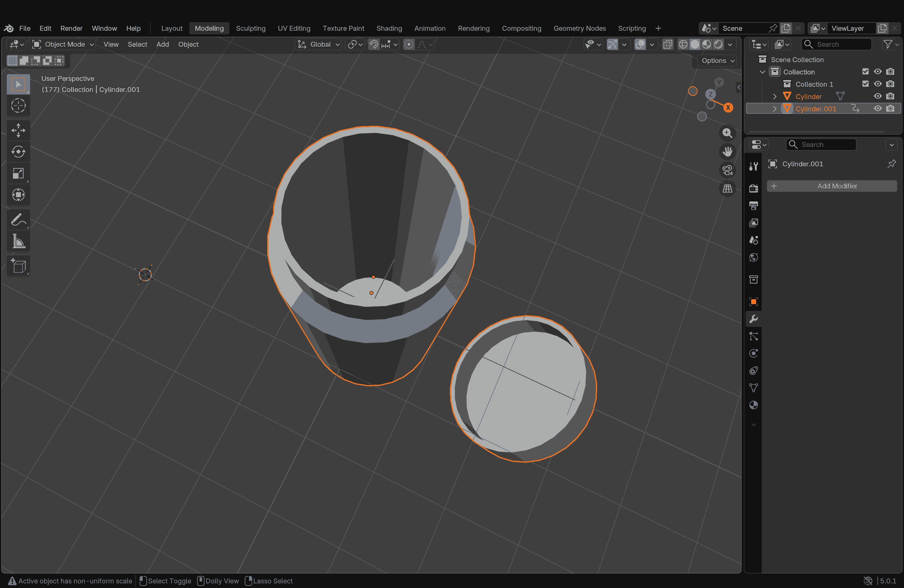Screen dimensions: 904x588
Task: Open the Global transform orientation dropdown
Action: [318, 45]
